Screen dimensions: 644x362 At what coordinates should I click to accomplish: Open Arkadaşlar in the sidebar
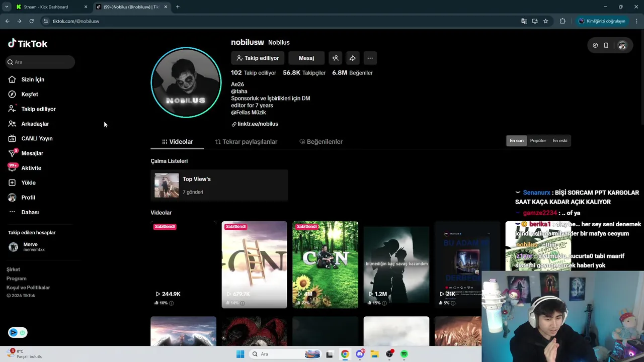click(x=29, y=124)
